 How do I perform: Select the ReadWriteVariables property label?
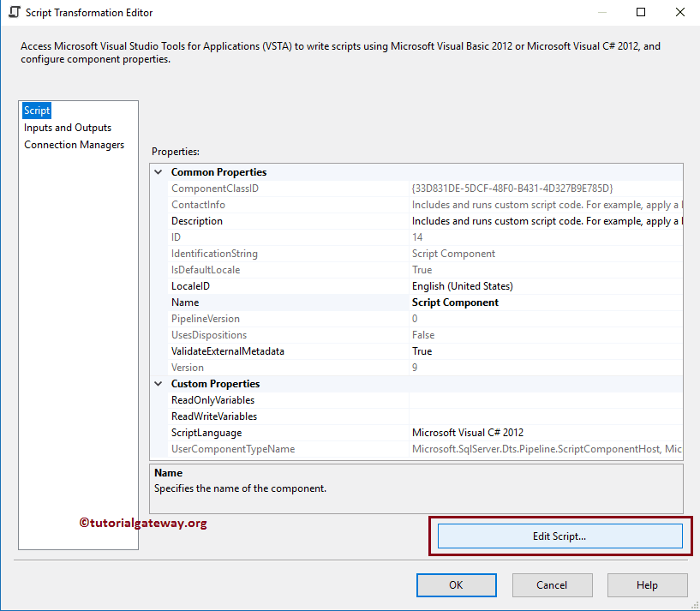(x=214, y=416)
